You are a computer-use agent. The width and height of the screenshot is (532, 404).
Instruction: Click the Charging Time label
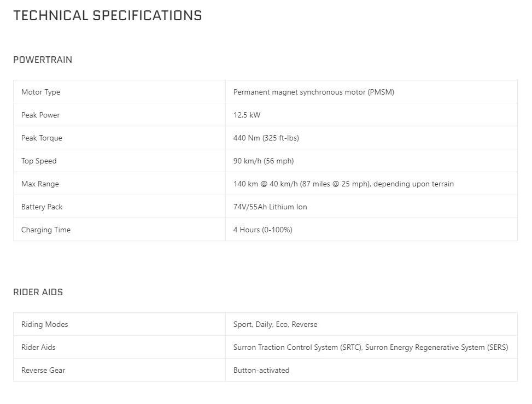[x=46, y=230]
